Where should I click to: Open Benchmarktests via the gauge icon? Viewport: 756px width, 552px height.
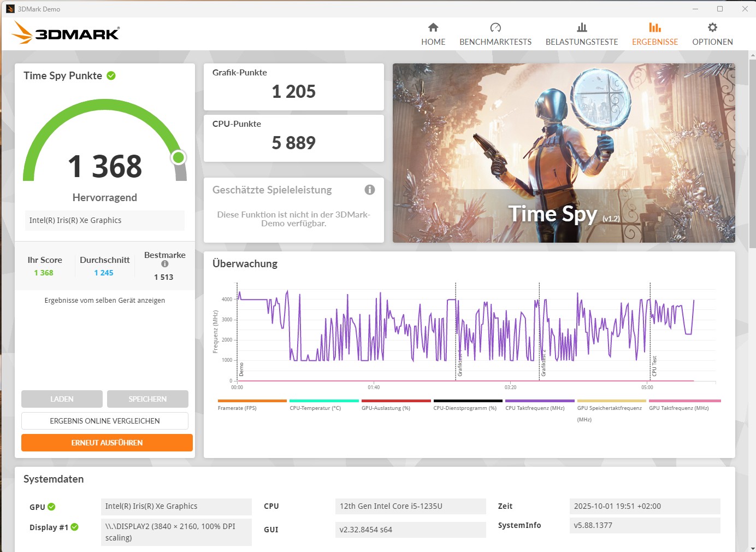click(x=495, y=27)
